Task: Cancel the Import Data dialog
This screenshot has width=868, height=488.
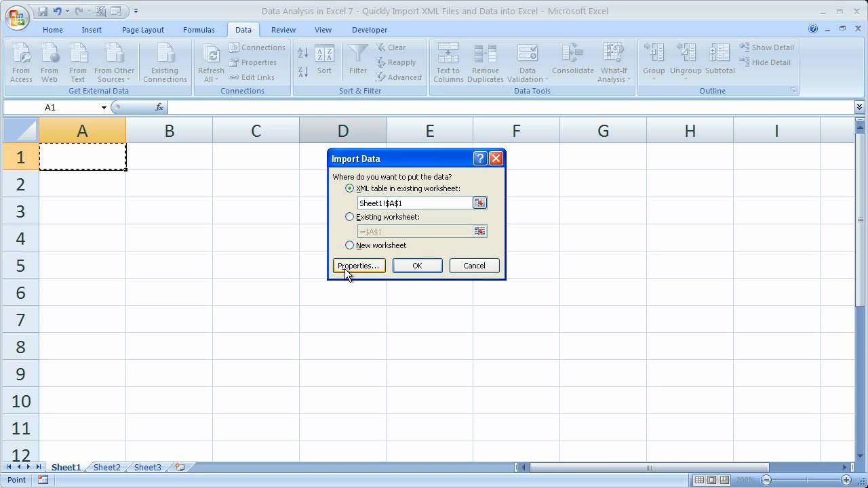Action: (x=474, y=266)
